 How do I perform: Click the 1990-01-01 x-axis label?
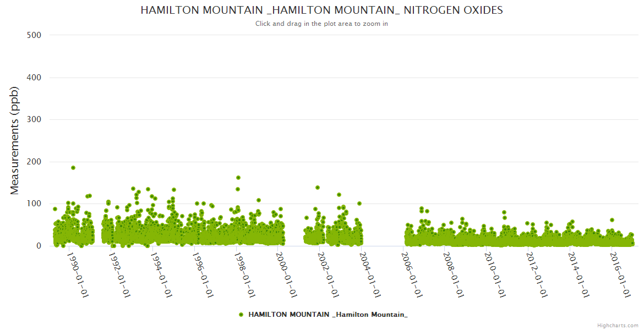point(78,275)
